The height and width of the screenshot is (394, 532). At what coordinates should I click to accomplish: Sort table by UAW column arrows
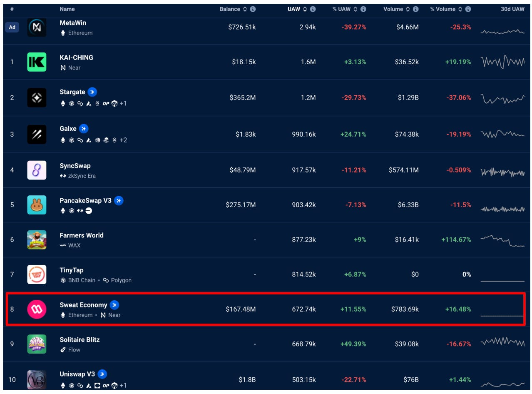(x=305, y=9)
